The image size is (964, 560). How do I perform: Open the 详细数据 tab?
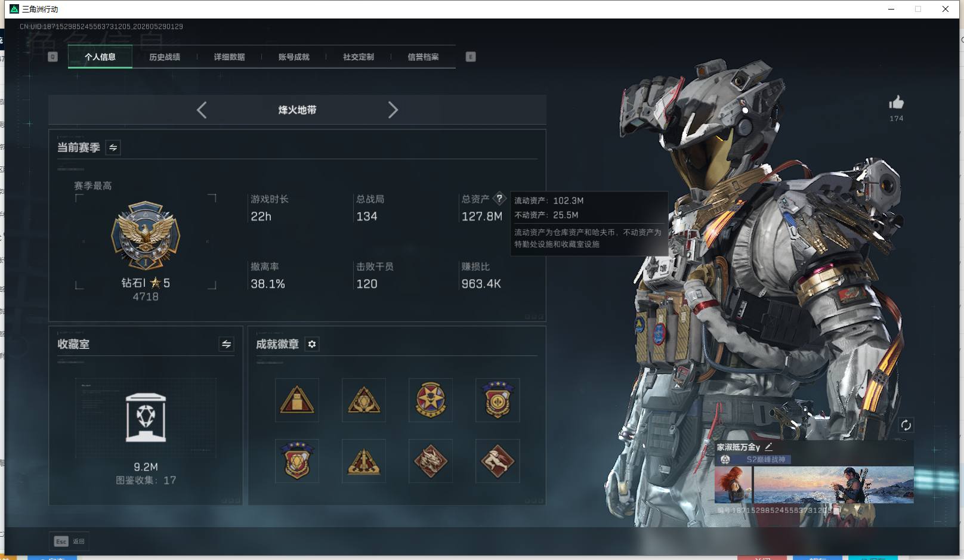(229, 57)
